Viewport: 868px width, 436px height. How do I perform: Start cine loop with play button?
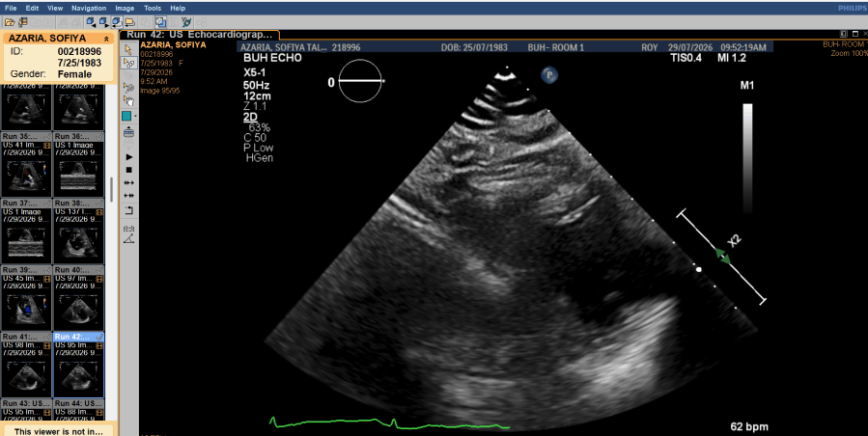(x=129, y=157)
